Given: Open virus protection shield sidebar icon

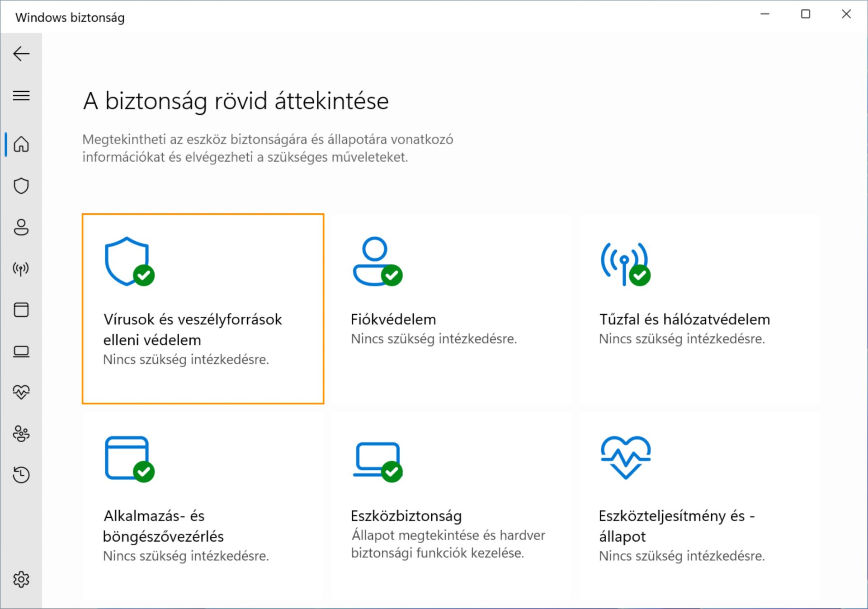Looking at the screenshot, I should click(21, 186).
